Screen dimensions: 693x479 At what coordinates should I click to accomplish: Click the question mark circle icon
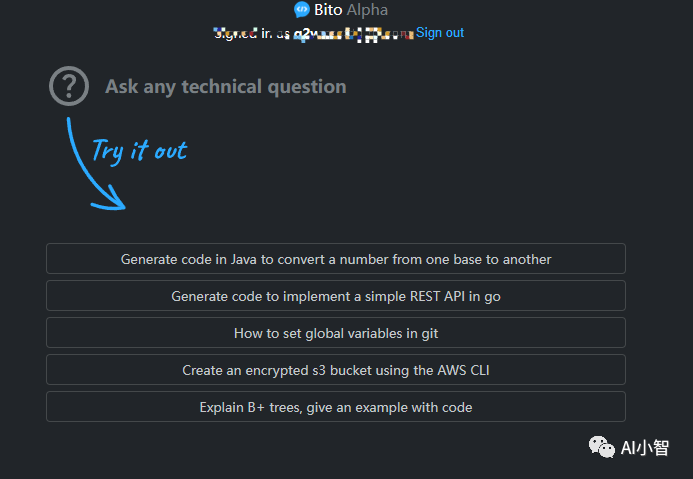pos(69,86)
